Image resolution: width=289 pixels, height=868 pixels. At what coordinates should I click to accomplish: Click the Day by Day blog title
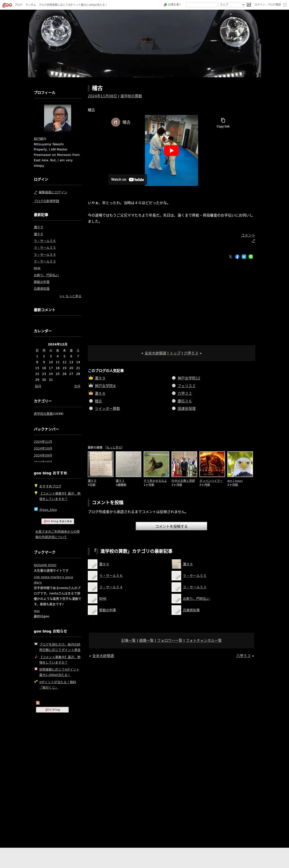tap(54, 18)
